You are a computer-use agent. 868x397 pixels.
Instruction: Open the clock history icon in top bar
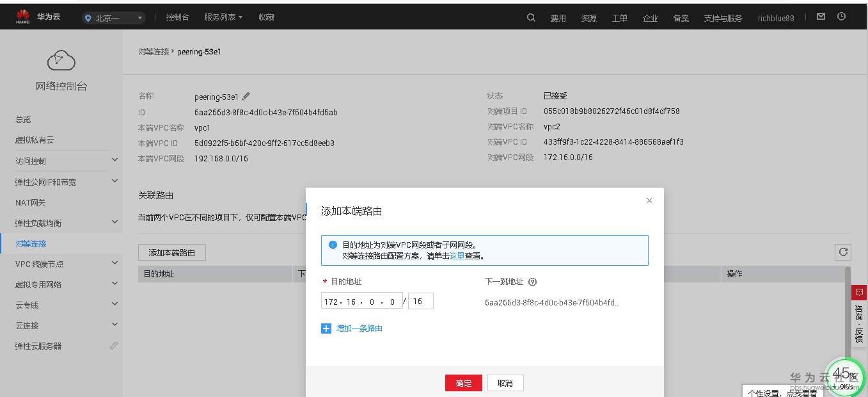(x=842, y=15)
